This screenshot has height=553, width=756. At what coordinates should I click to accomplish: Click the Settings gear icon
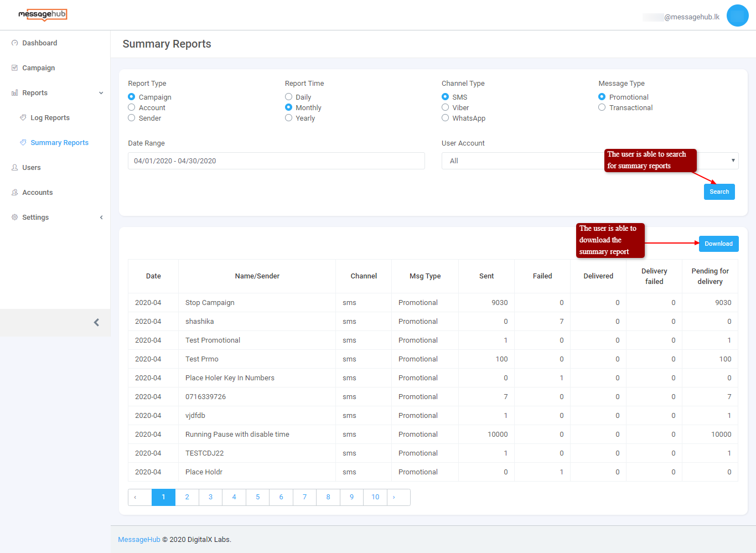tap(15, 218)
